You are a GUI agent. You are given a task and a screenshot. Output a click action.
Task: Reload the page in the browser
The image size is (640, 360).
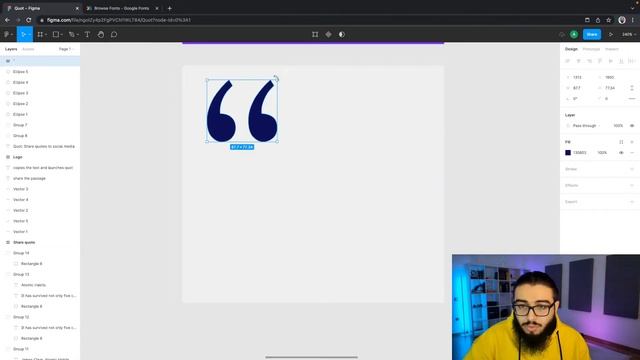tap(29, 20)
